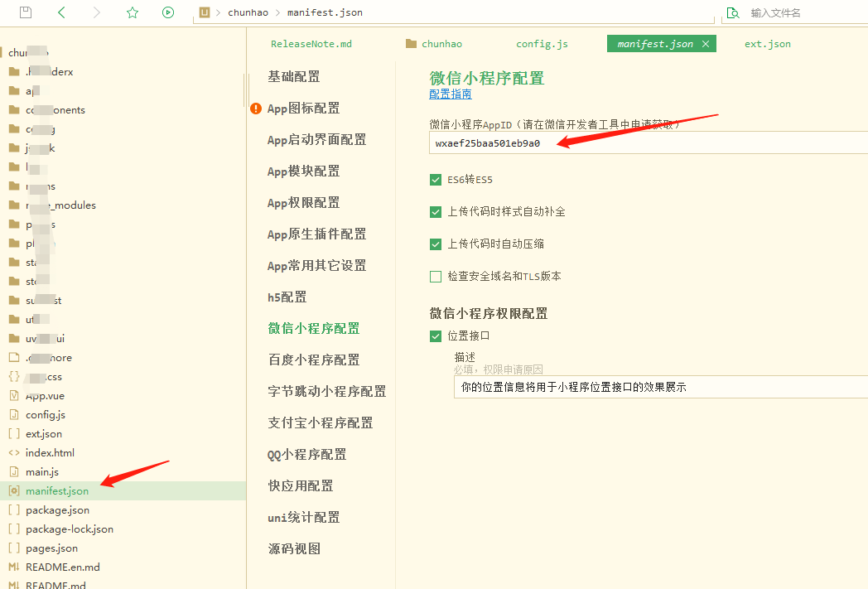Image resolution: width=868 pixels, height=589 pixels.
Task: Open the 字节跳动小程序配置 section
Action: (326, 392)
